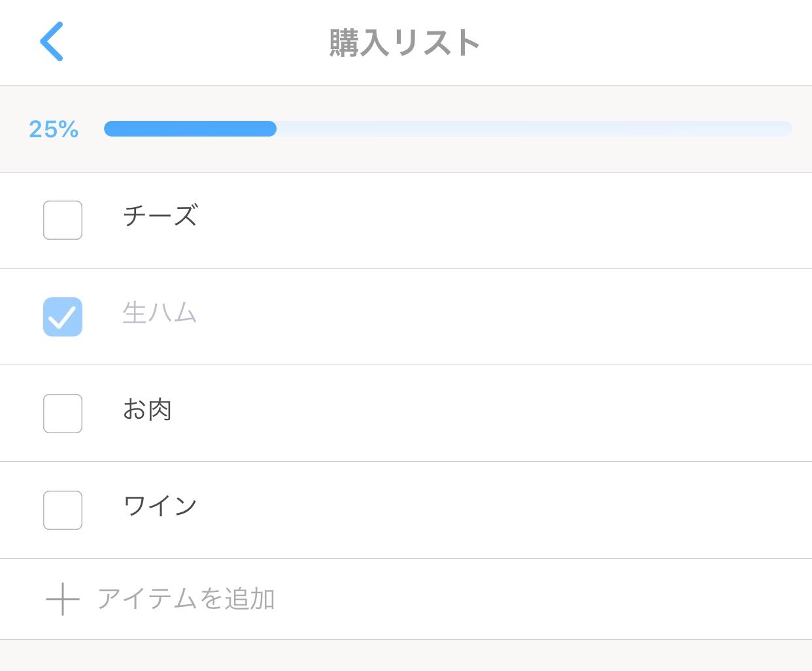Click the checked blue checkbox with white checkmark

pos(62,317)
